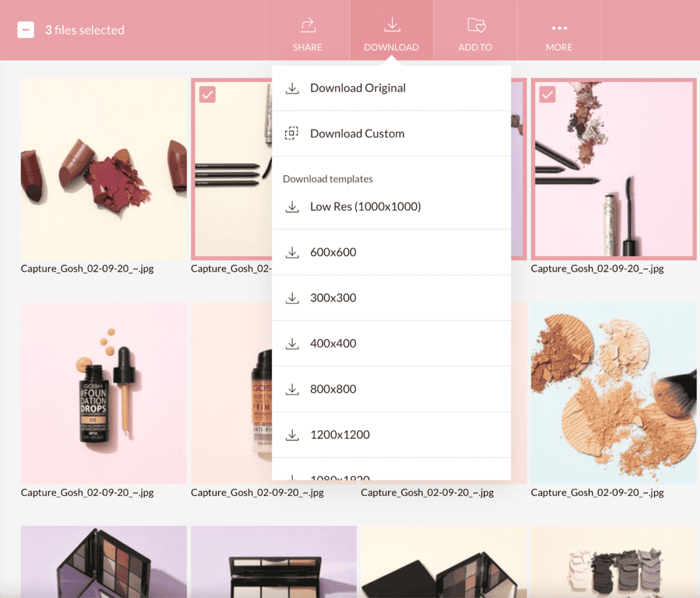Click the download icon beside 400x400
Image resolution: width=700 pixels, height=598 pixels.
[292, 343]
